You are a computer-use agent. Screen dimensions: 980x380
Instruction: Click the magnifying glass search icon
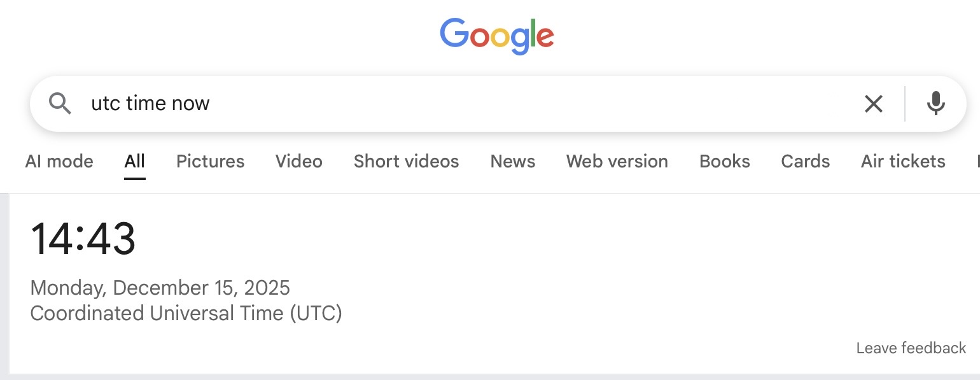coord(60,103)
